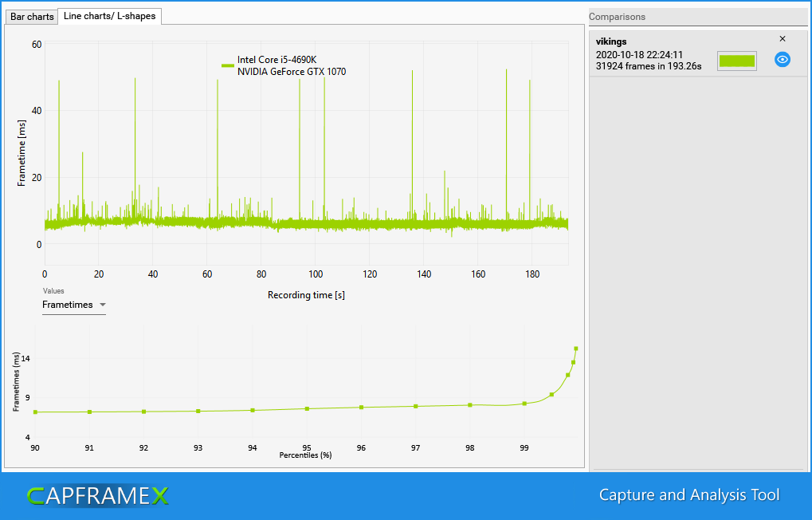
Task: Click the record timestamp 2020-10-18 22:24:11
Action: click(639, 55)
